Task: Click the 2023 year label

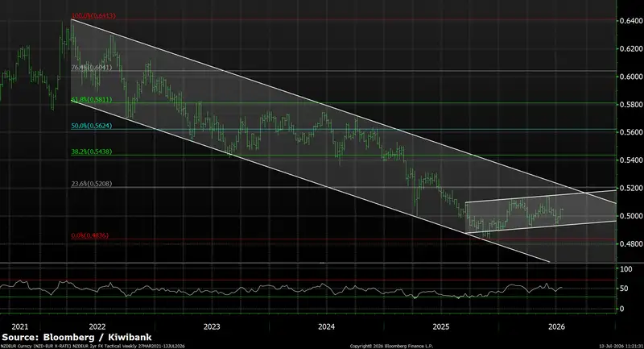Action: (x=212, y=326)
